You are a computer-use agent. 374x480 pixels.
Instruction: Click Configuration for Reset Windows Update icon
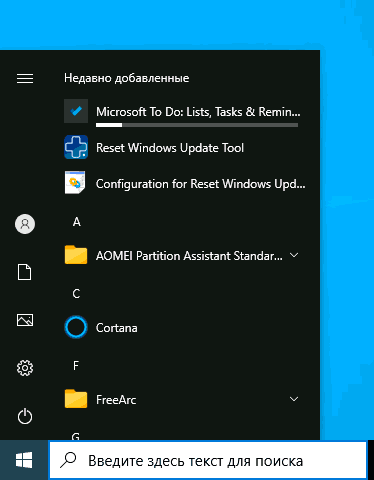(x=75, y=183)
